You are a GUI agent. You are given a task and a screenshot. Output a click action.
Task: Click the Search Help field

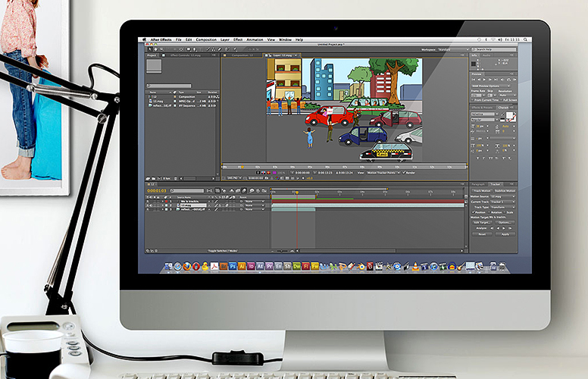(494, 49)
